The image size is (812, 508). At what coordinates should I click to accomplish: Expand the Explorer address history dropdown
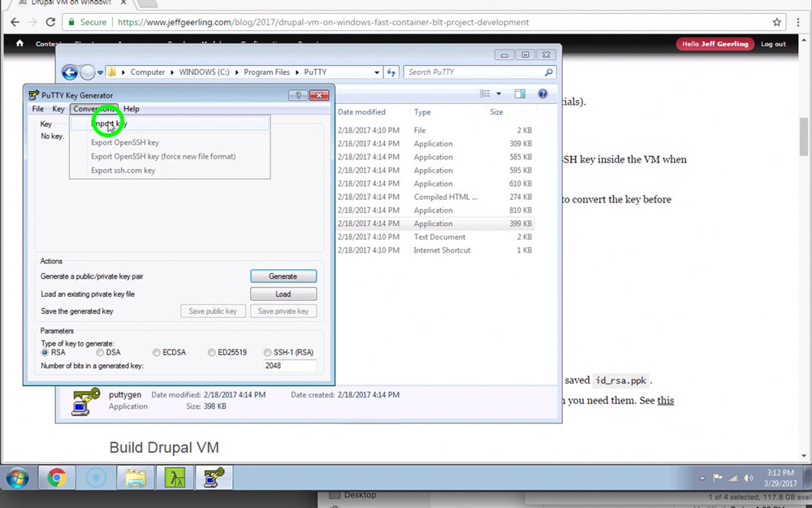point(377,72)
